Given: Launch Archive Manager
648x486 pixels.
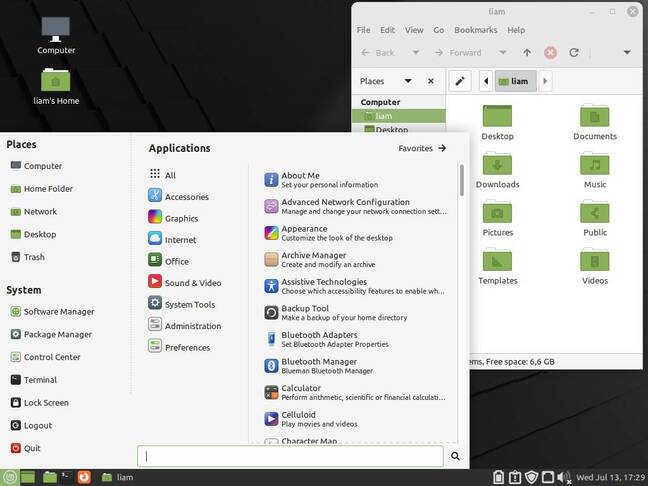Looking at the screenshot, I should (x=355, y=260).
